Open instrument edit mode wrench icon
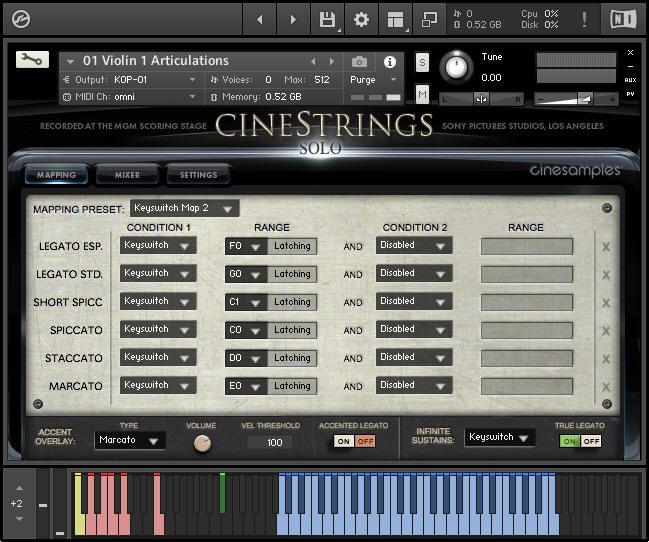649x542 pixels. pyautogui.click(x=32, y=60)
